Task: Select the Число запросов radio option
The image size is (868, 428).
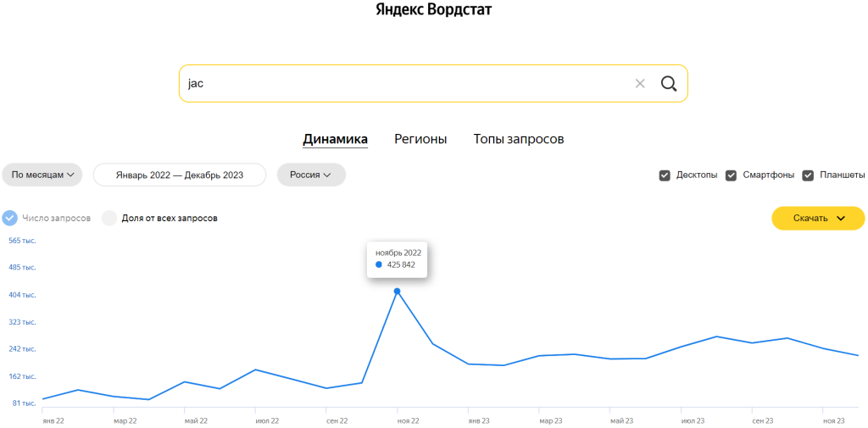Action: (x=9, y=218)
